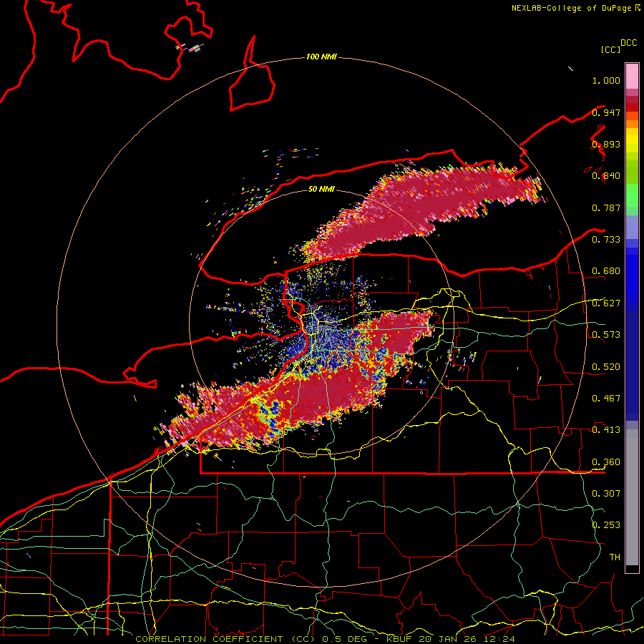
Task: Click the 50 NMI range ring label
Action: coord(321,189)
